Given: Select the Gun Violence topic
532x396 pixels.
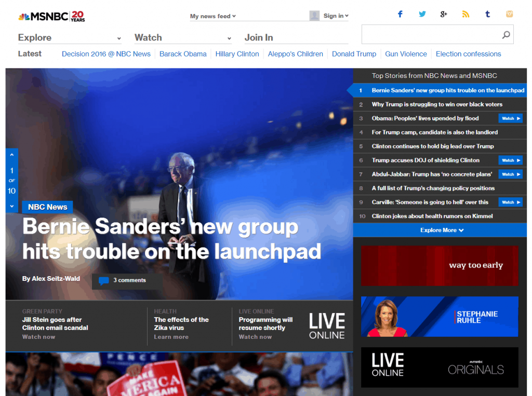Looking at the screenshot, I should pos(406,54).
